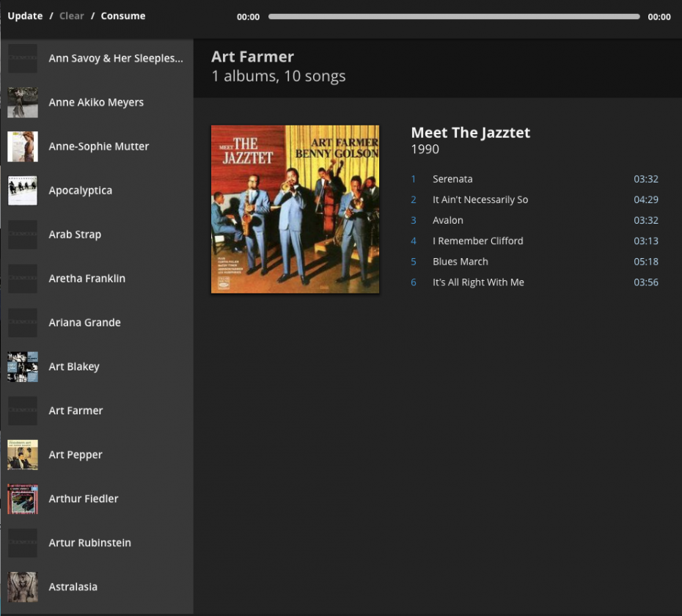Click track number 4
This screenshot has width=682, height=616.
point(413,241)
